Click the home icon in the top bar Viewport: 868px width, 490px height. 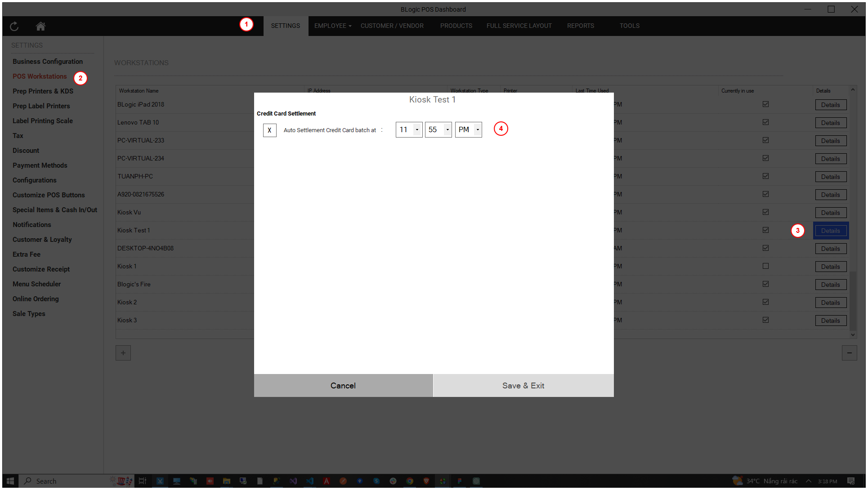coord(40,27)
